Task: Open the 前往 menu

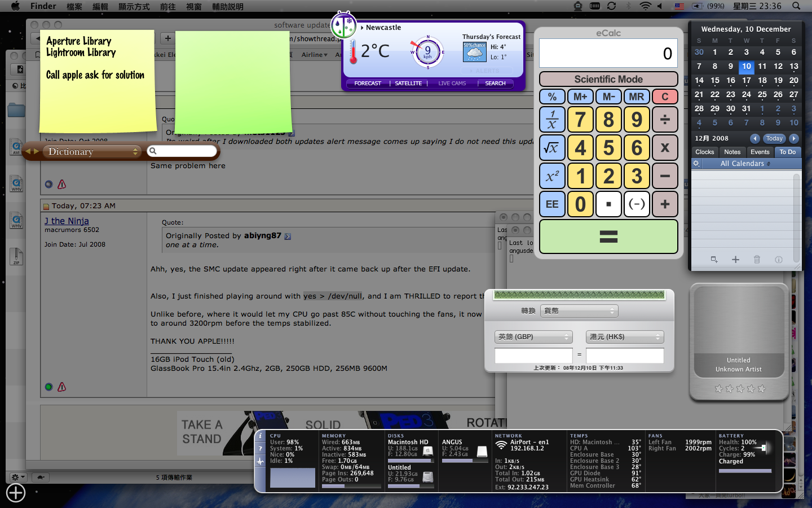Action: [x=168, y=6]
